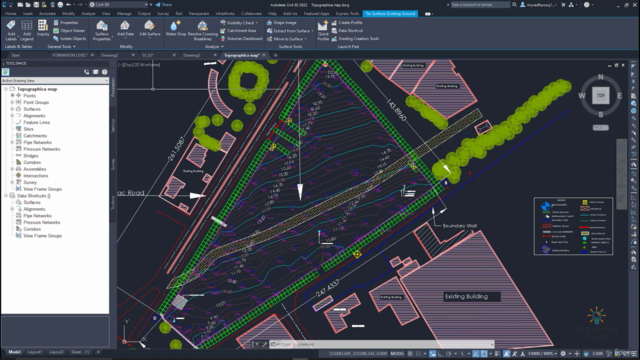Click the status bar settings gear icon
The image size is (640, 360).
(x=563, y=353)
